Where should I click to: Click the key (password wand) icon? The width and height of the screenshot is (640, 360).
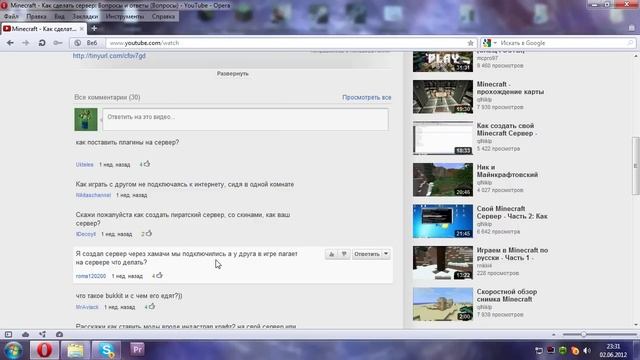pos(58,43)
